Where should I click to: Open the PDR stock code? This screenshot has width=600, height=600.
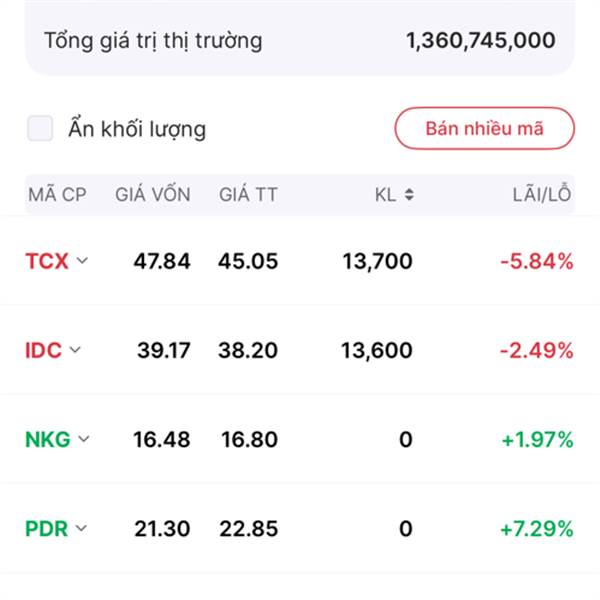[x=46, y=529]
